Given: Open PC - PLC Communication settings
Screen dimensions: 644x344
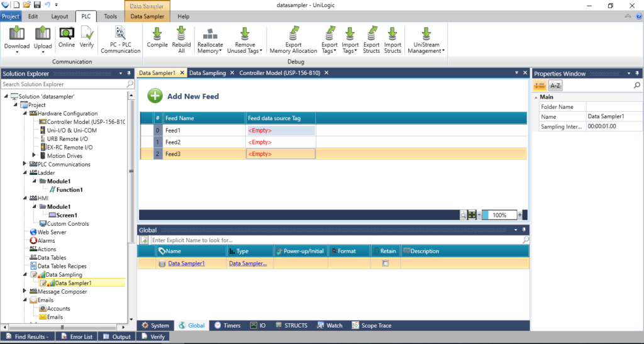Looking at the screenshot, I should [x=120, y=40].
